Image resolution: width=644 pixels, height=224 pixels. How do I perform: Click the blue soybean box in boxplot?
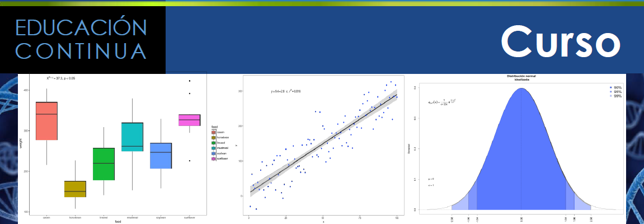(x=161, y=156)
